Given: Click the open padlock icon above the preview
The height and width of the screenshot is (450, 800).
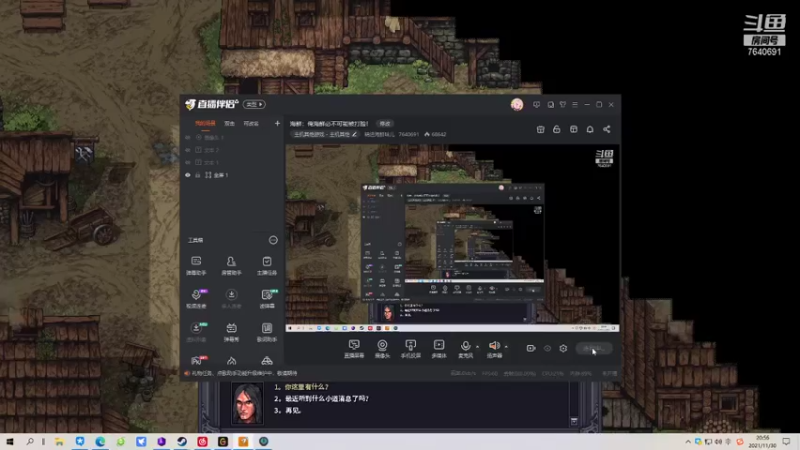Looking at the screenshot, I should pyautogui.click(x=557, y=130).
